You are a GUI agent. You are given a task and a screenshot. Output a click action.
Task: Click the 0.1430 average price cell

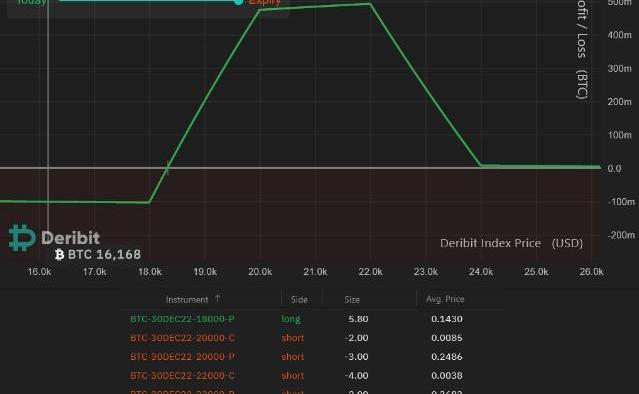(447, 319)
